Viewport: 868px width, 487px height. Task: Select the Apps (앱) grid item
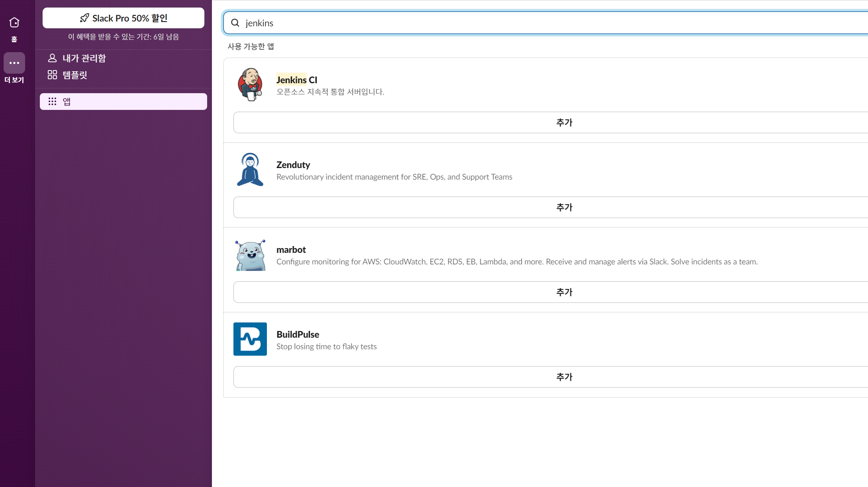pyautogui.click(x=123, y=102)
